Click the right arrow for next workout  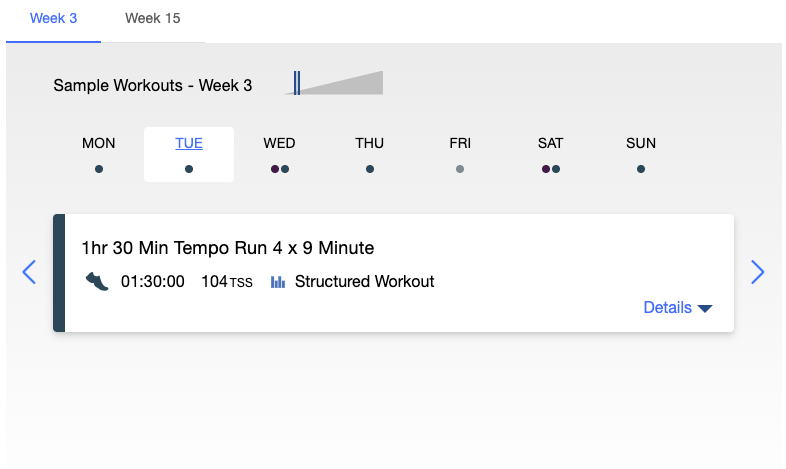point(757,272)
